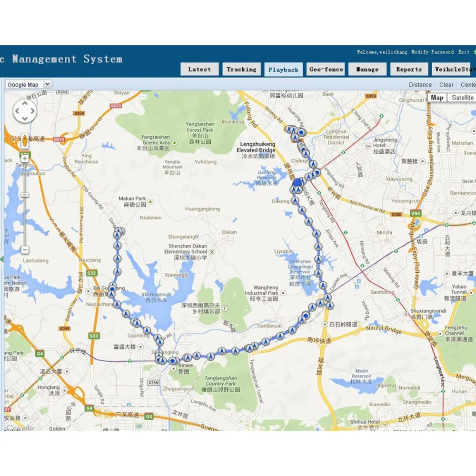
Task: Click the Xinwei 新围 place marker
Action: coord(173,369)
